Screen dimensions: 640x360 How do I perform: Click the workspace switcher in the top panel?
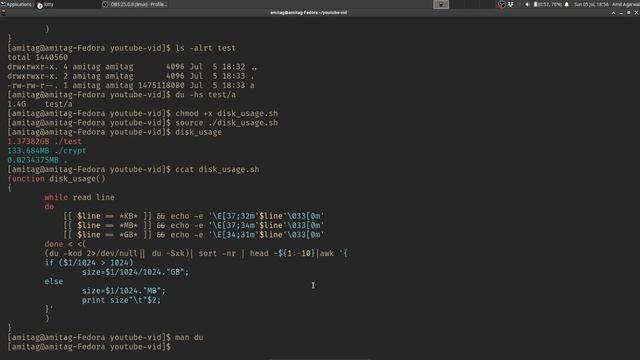441,4
